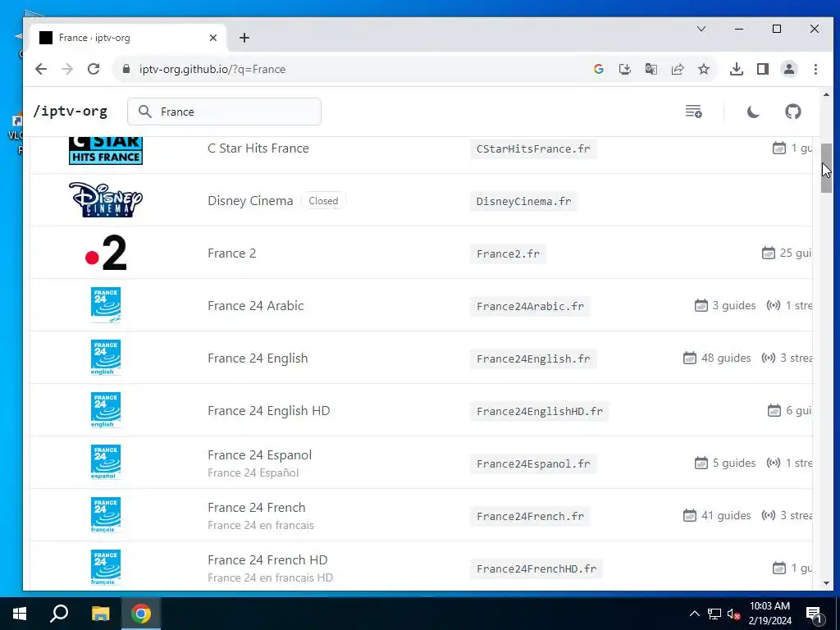
Task: Close the France iptv-org tab
Action: pyautogui.click(x=212, y=38)
